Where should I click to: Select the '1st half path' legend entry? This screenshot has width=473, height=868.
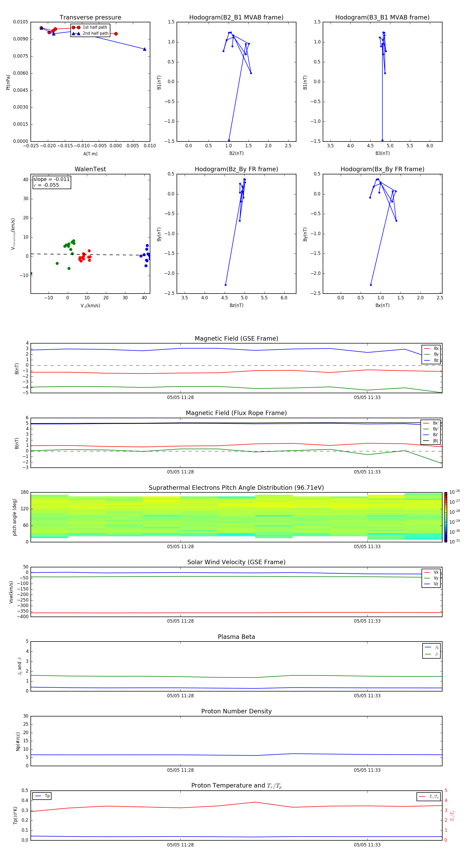(x=90, y=27)
